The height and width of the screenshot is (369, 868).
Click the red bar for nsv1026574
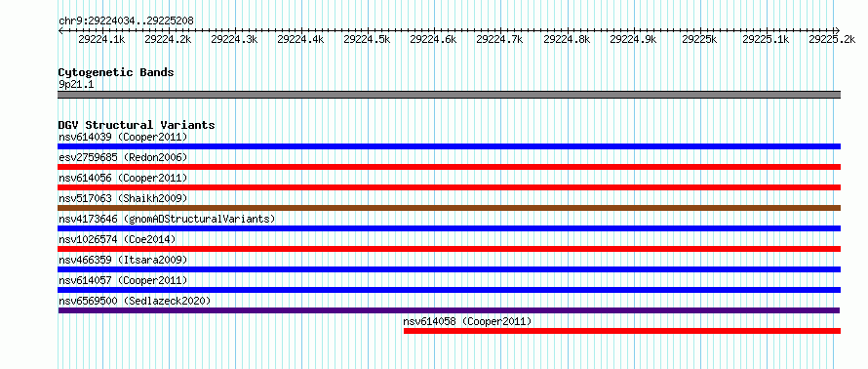449,249
